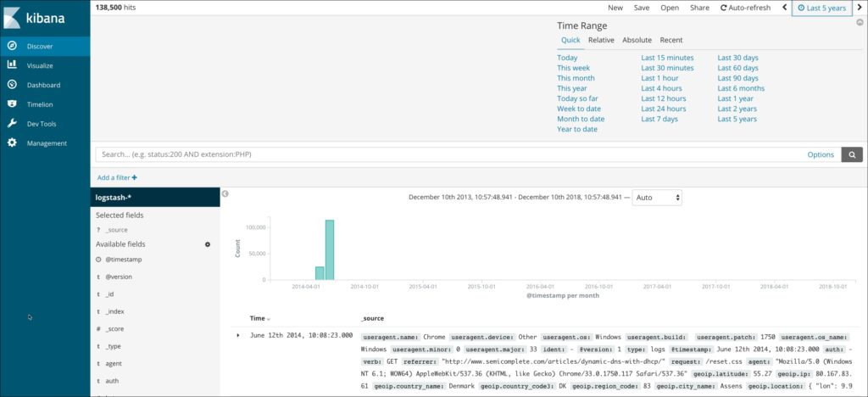Image resolution: width=868 pixels, height=397 pixels.
Task: Click the search query input field
Action: [x=449, y=154]
